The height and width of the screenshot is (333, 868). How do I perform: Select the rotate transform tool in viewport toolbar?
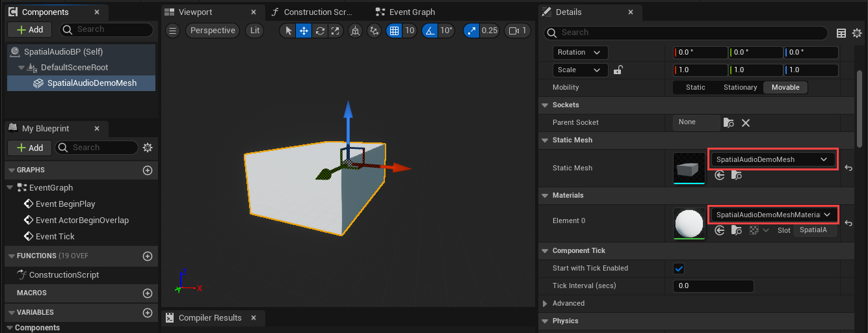click(x=320, y=31)
